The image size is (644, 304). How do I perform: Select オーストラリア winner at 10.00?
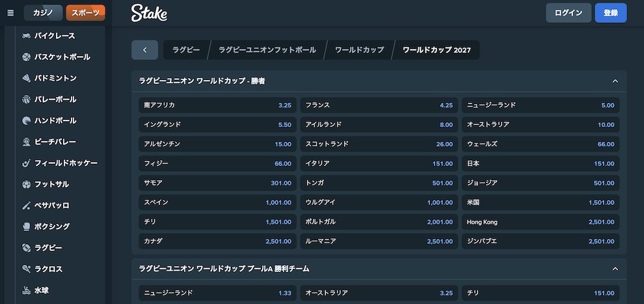(x=541, y=124)
